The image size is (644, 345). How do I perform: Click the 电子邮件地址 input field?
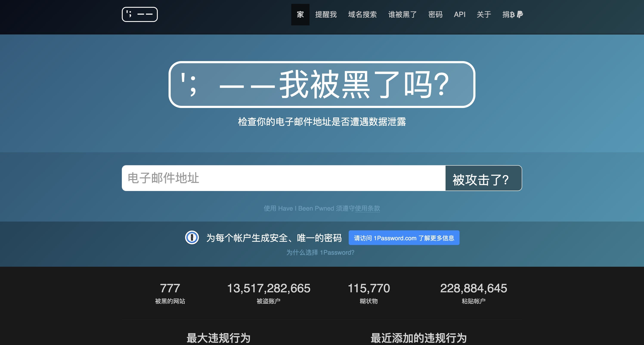275,178
